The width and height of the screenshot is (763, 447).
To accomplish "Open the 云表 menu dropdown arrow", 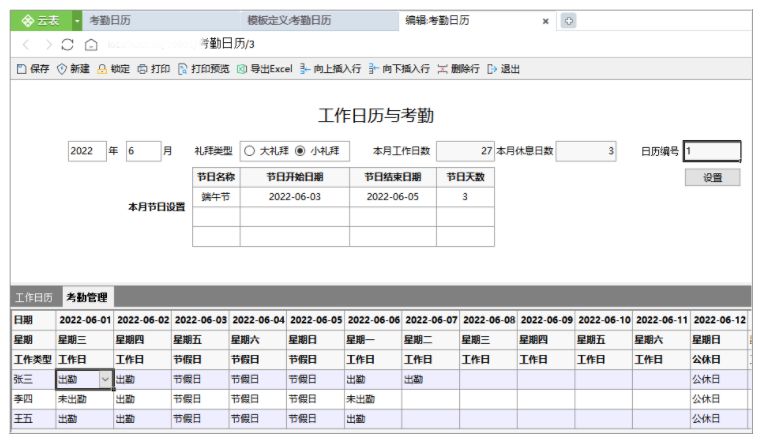I will point(77,20).
